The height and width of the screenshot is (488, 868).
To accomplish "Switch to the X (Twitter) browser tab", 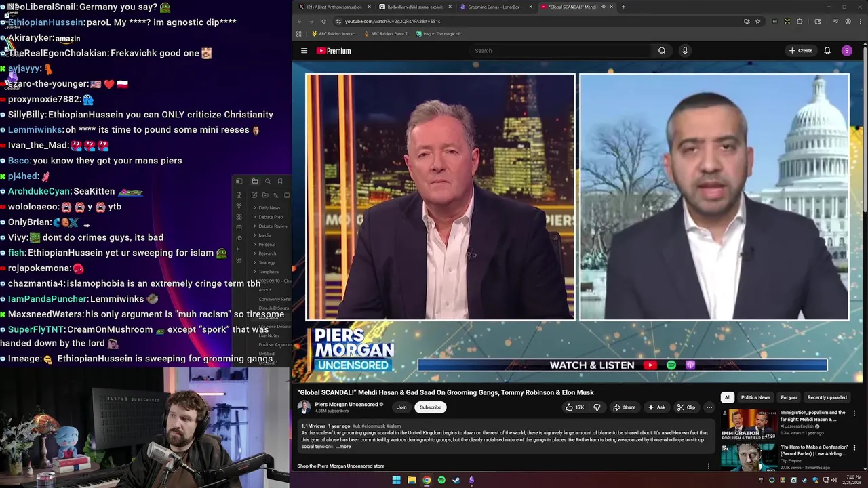I will (x=334, y=7).
